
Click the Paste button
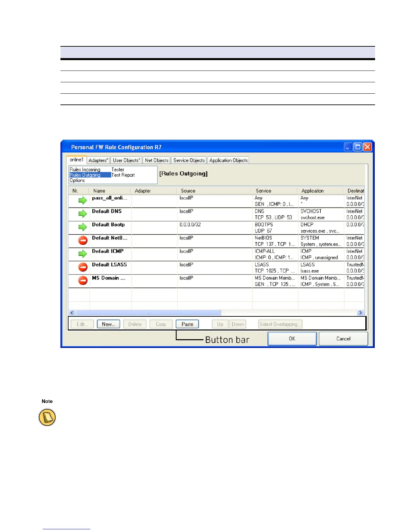[187, 324]
